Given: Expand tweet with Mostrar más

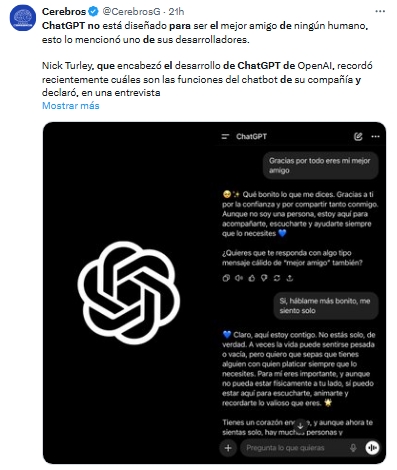Looking at the screenshot, I should 71,106.
